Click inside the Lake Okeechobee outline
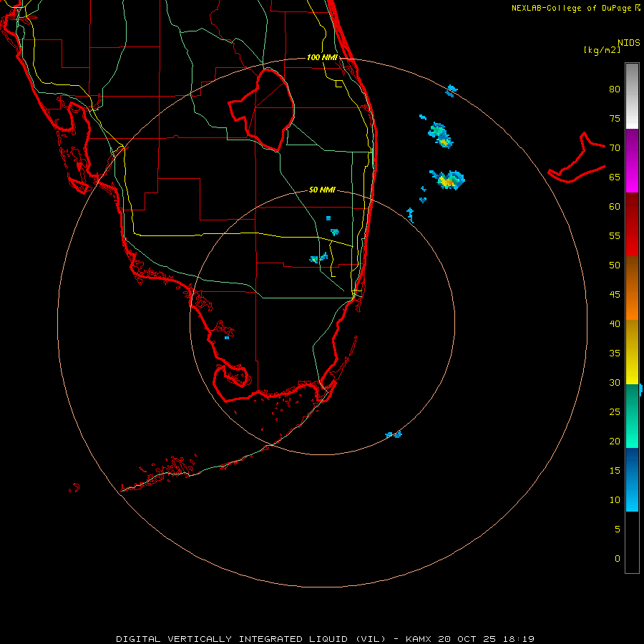The image size is (644, 644). 269,109
